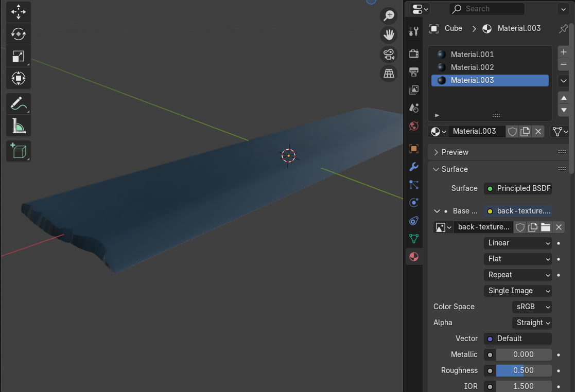Viewport: 575px width, 392px height.
Task: Select the Scale tool
Action: [19, 56]
